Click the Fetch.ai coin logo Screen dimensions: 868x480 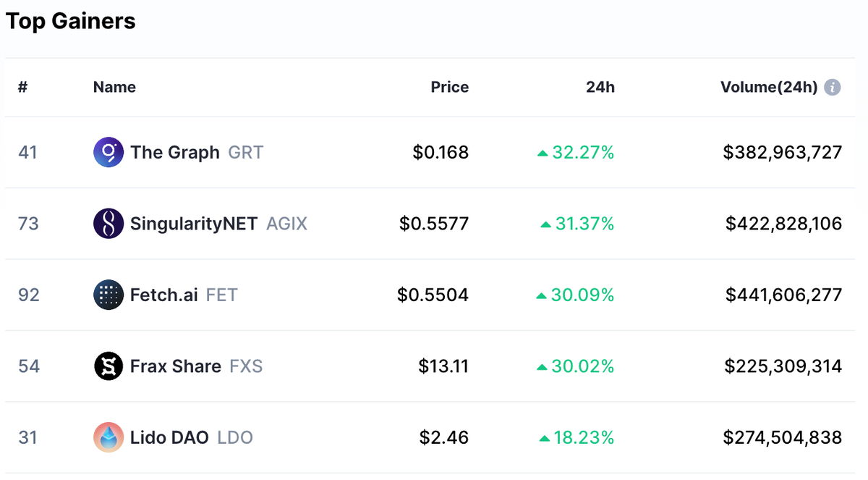[109, 295]
